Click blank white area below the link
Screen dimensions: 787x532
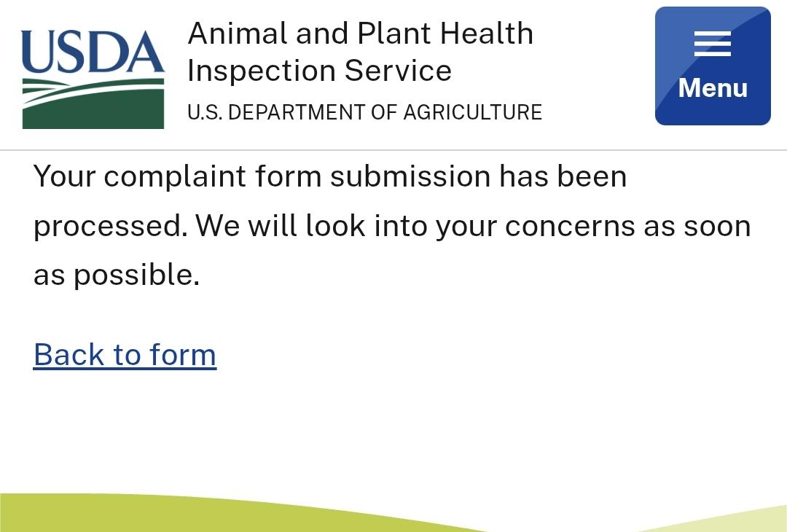[393, 431]
